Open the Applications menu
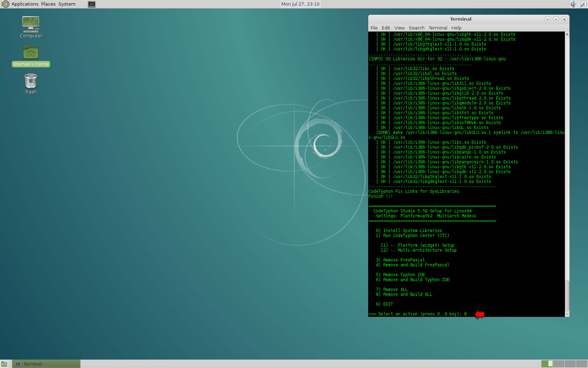This screenshot has width=588, height=368. tap(25, 4)
